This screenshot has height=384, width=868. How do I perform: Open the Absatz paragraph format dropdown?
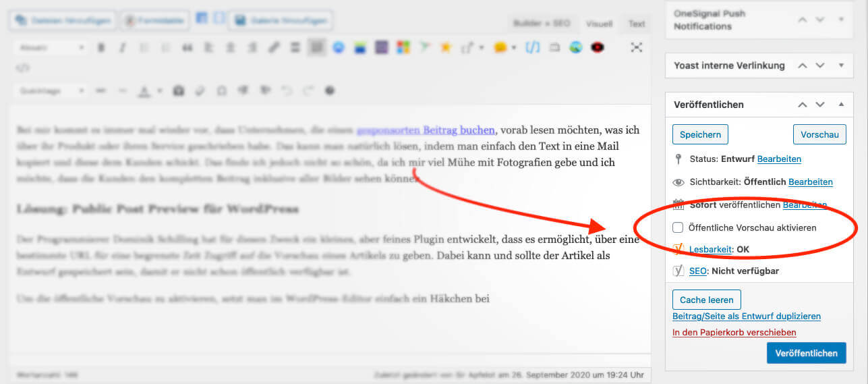pyautogui.click(x=52, y=47)
